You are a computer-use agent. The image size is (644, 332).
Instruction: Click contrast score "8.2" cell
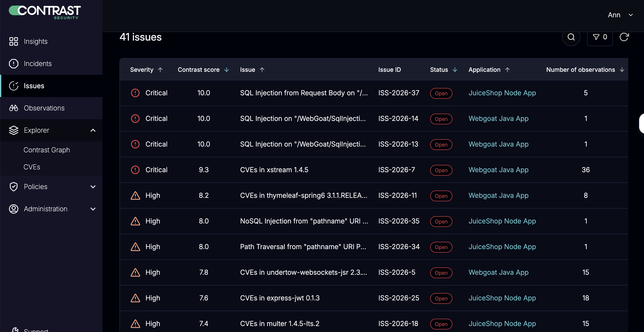click(204, 195)
